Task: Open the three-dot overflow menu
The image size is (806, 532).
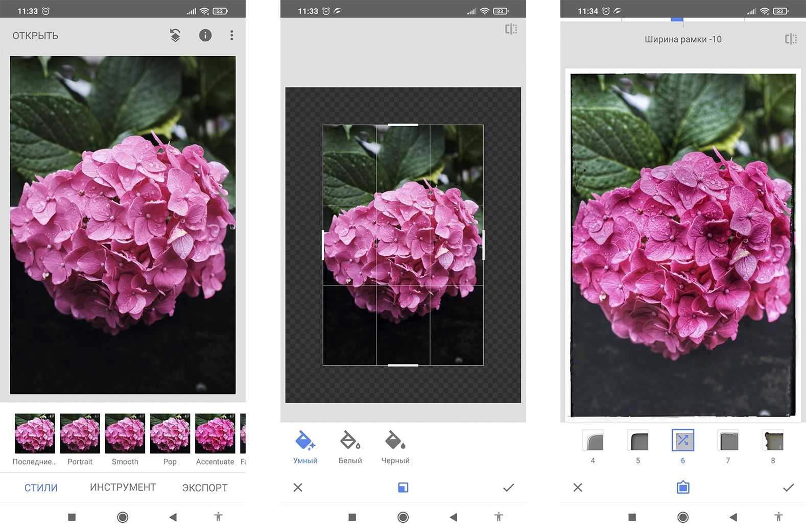Action: (x=232, y=35)
